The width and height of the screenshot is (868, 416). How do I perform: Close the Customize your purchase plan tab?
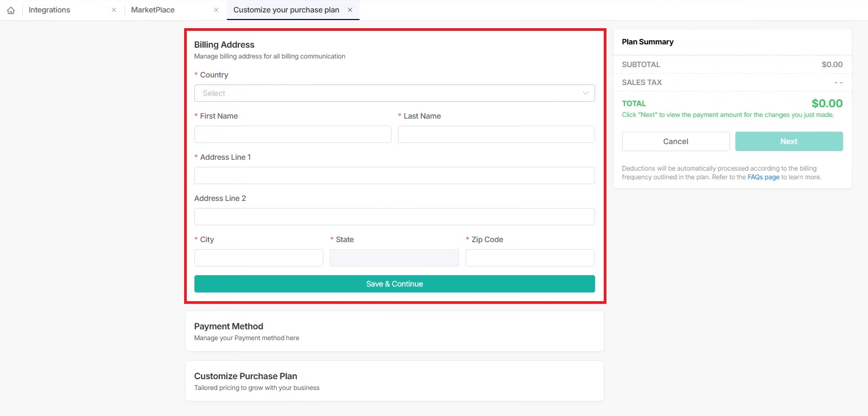tap(350, 10)
